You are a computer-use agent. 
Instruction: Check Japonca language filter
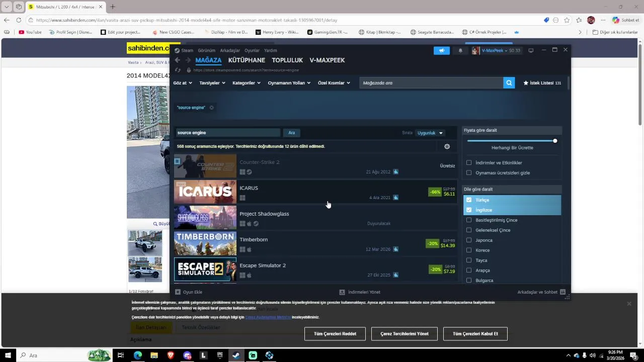(469, 240)
